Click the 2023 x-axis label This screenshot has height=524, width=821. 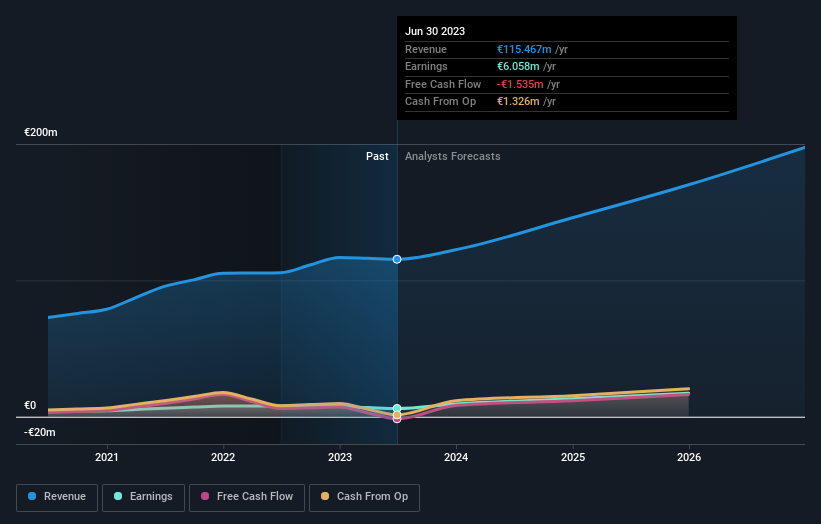[340, 457]
